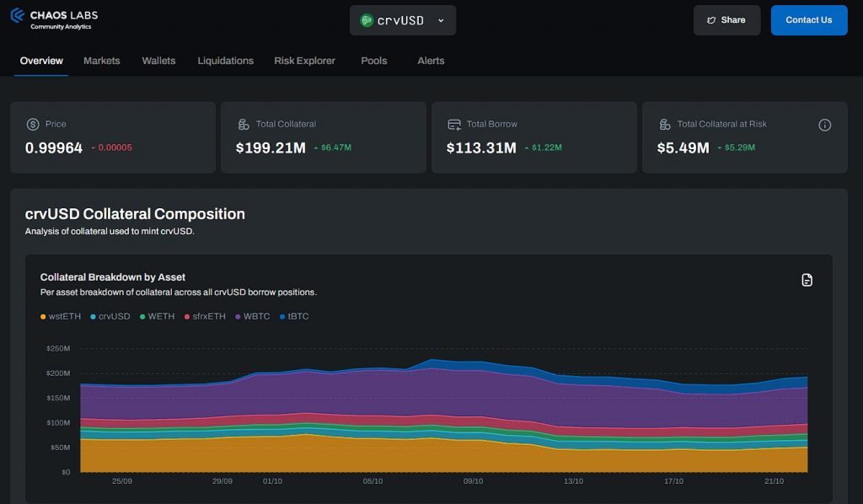The height and width of the screenshot is (504, 863).
Task: Click the $6.47M collateral change value
Action: coord(336,147)
